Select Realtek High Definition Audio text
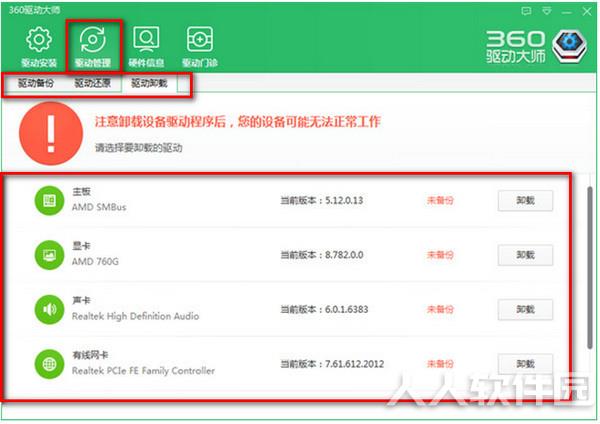 135,316
